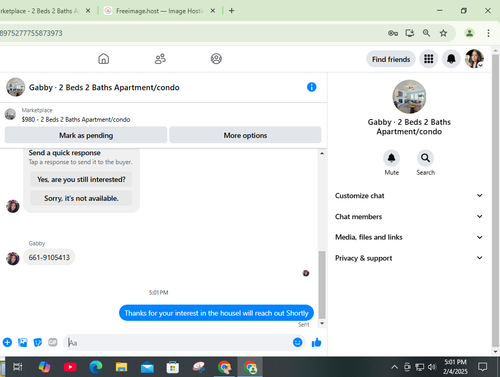Open the taskbar clock showing 5:01 PM
The height and width of the screenshot is (377, 500).
tap(455, 367)
